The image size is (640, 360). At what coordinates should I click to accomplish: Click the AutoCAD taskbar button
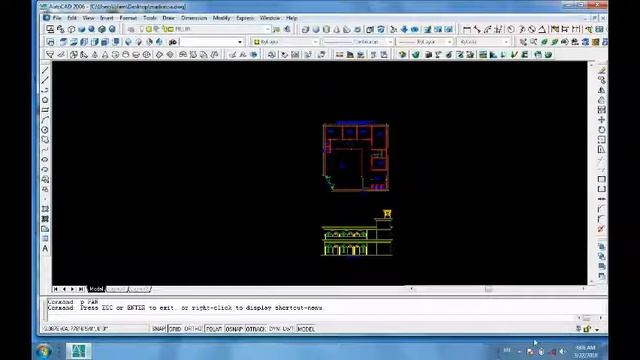(x=79, y=351)
